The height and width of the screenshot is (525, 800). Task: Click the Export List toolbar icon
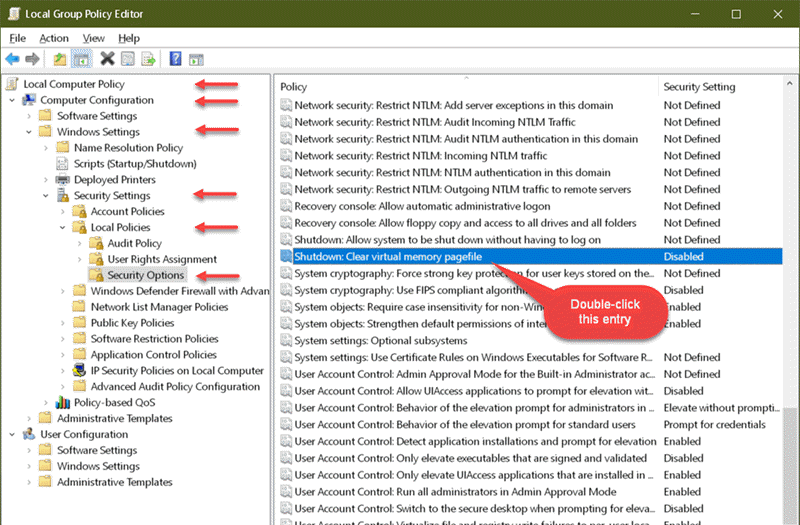[x=148, y=59]
